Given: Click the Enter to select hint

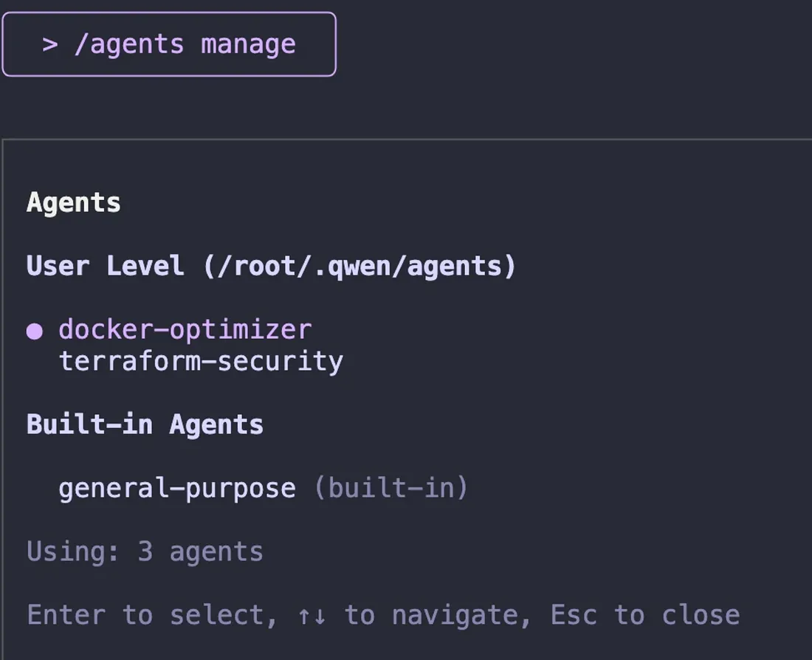Looking at the screenshot, I should point(148,614).
